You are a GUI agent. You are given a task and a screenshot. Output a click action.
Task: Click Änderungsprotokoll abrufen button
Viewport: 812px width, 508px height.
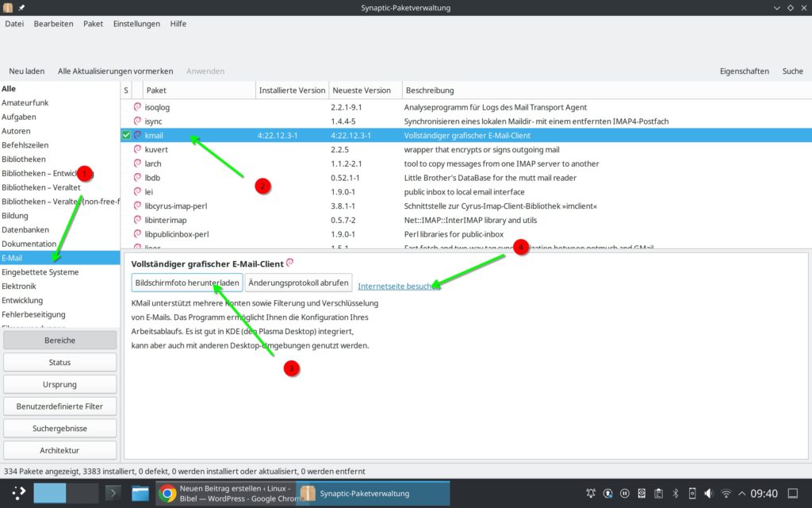click(298, 283)
